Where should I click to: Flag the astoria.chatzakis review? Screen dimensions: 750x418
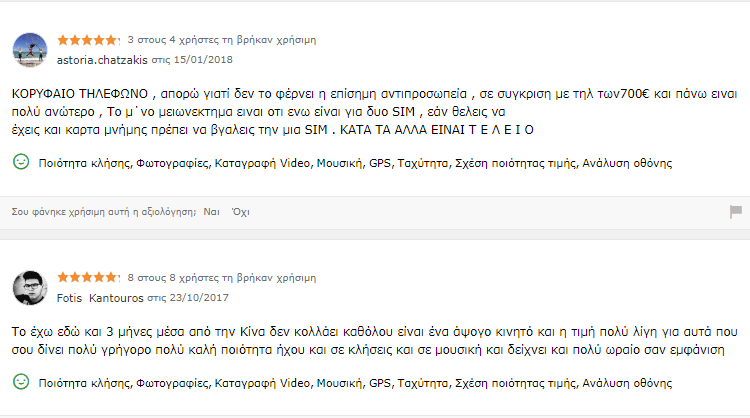pyautogui.click(x=736, y=212)
